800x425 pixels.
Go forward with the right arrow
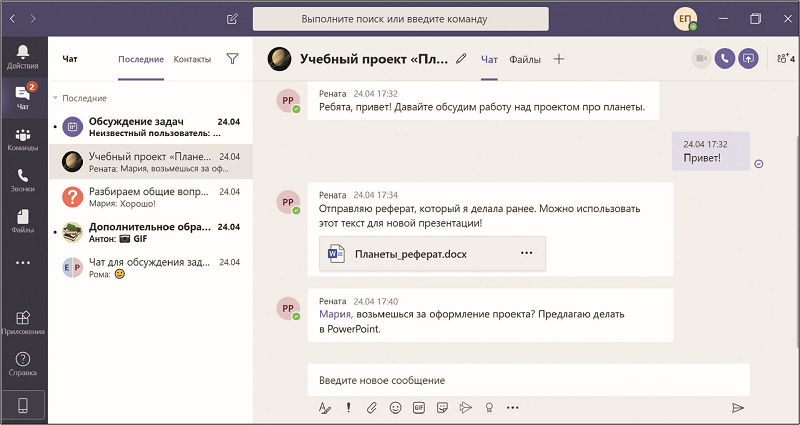pyautogui.click(x=33, y=19)
